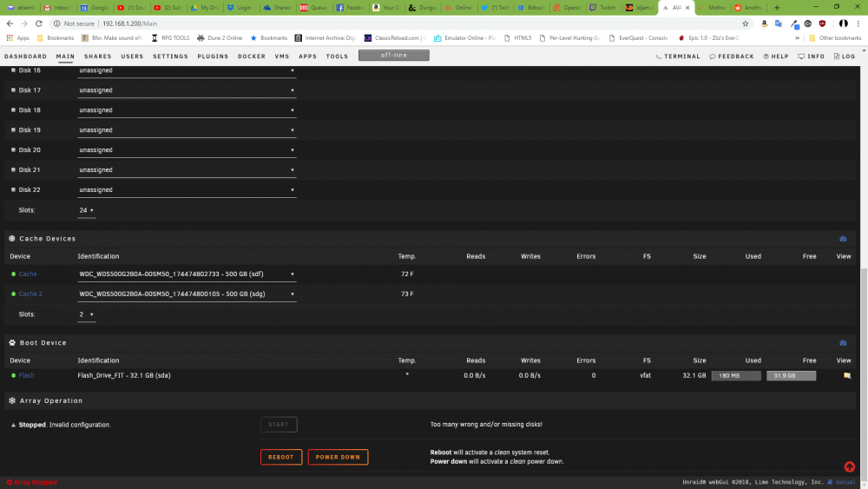868x489 pixels.
Task: Bookmark this page with the star icon
Action: (745, 23)
